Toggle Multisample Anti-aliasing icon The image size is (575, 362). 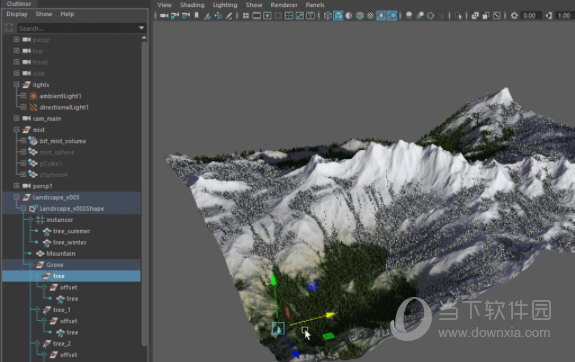(x=431, y=15)
